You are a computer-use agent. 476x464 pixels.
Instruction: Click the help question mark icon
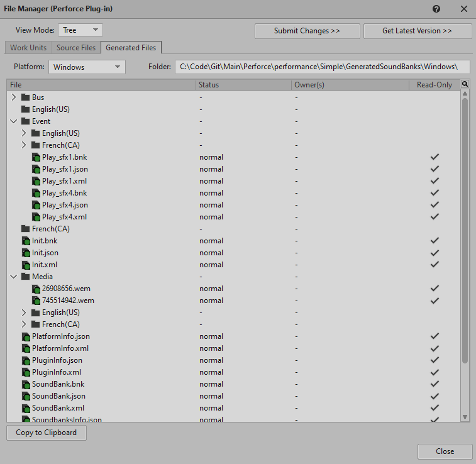(x=436, y=9)
